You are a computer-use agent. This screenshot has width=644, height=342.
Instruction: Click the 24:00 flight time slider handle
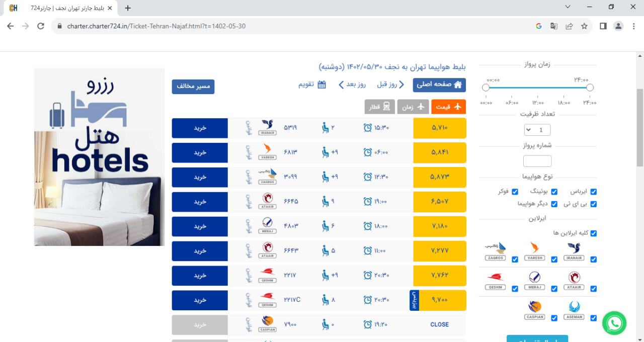click(x=590, y=88)
